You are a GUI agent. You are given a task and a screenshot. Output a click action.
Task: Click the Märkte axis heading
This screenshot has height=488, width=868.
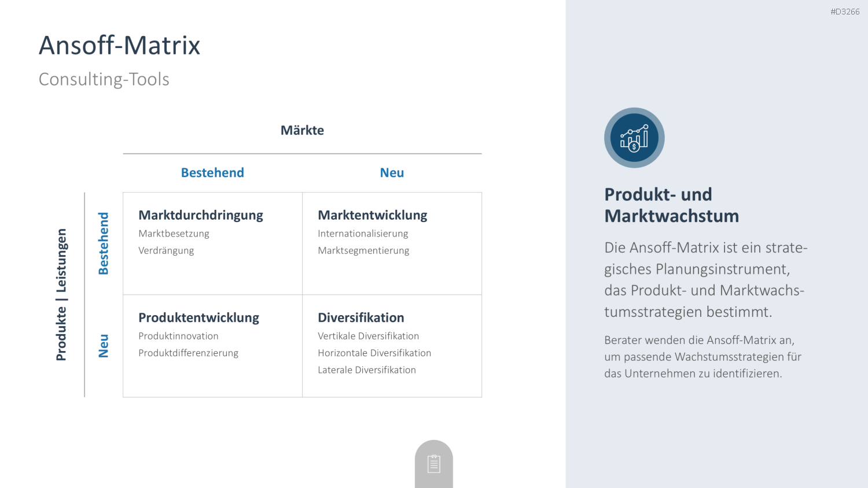(302, 130)
